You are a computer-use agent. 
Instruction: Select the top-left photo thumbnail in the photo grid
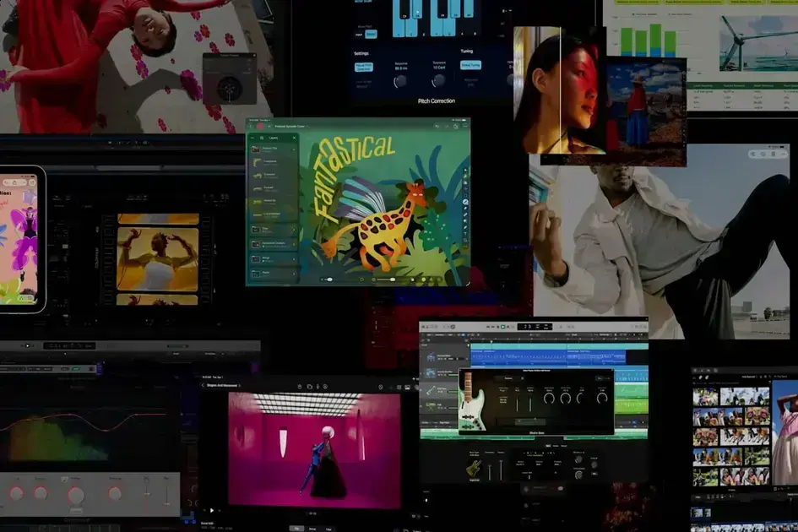click(706, 397)
